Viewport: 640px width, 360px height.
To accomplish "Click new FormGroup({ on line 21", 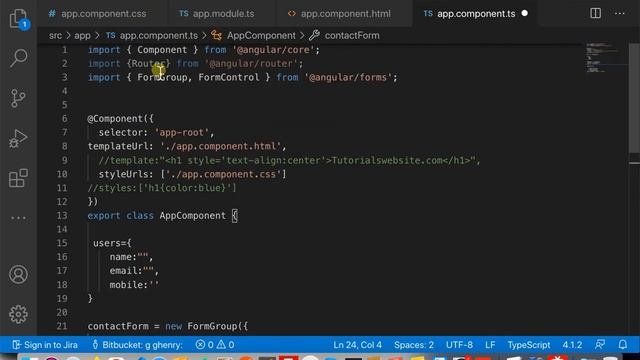I will 207,326.
